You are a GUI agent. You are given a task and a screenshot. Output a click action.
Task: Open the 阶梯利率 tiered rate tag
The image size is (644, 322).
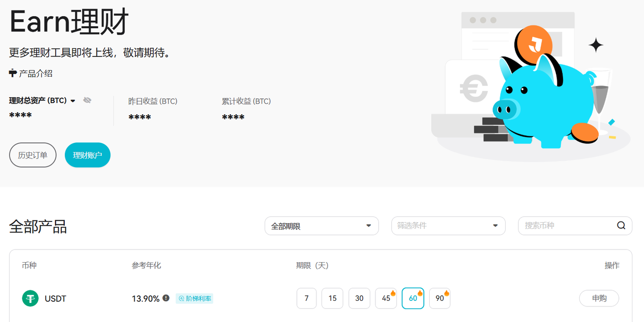click(x=194, y=298)
